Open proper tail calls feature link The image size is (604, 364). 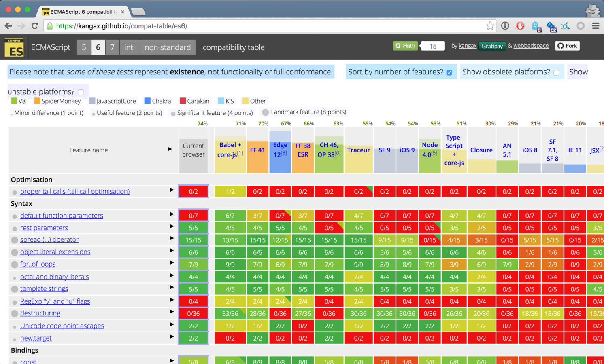(x=75, y=191)
